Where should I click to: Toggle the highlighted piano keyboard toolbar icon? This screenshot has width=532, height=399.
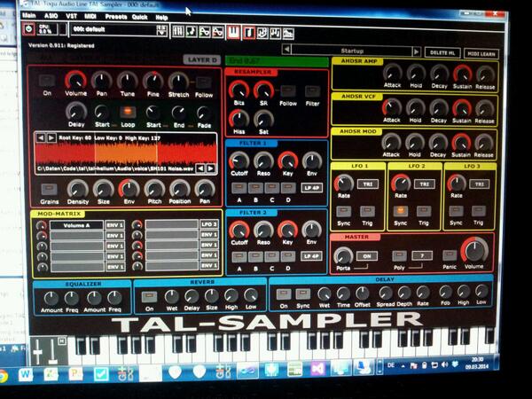(x=233, y=32)
